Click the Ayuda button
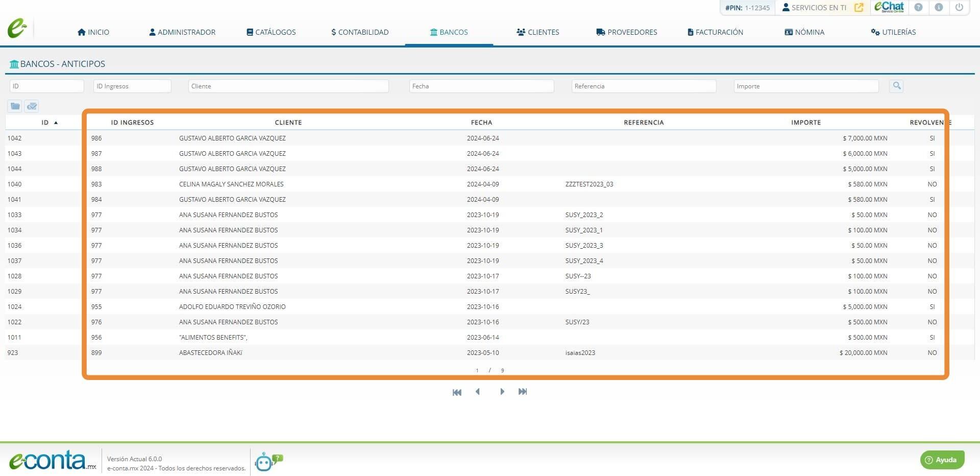Screen dimensions: 980x476 click(x=942, y=460)
